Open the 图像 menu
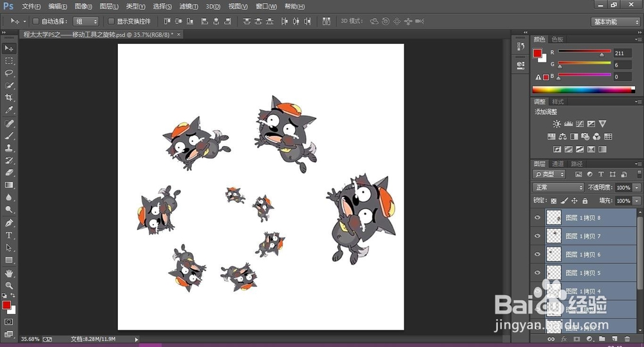This screenshot has height=347, width=644. point(83,6)
